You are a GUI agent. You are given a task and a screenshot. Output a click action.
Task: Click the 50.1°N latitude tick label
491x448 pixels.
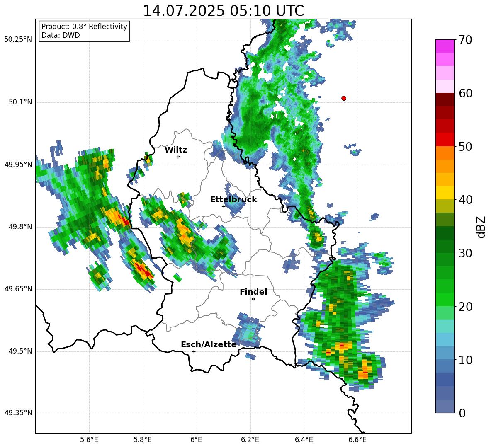20,102
